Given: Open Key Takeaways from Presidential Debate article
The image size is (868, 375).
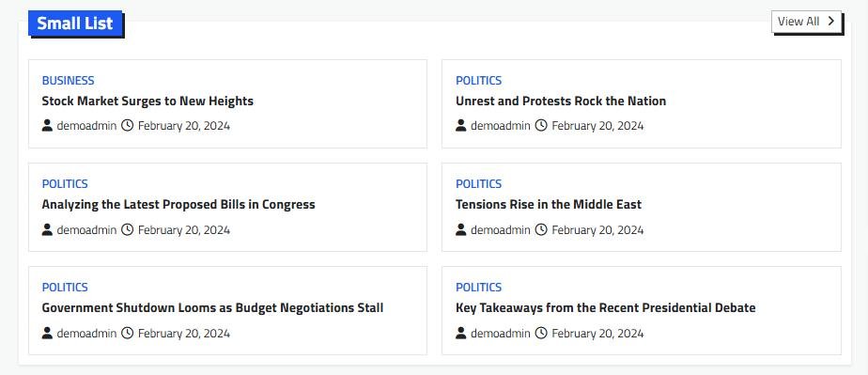Looking at the screenshot, I should click(x=606, y=308).
